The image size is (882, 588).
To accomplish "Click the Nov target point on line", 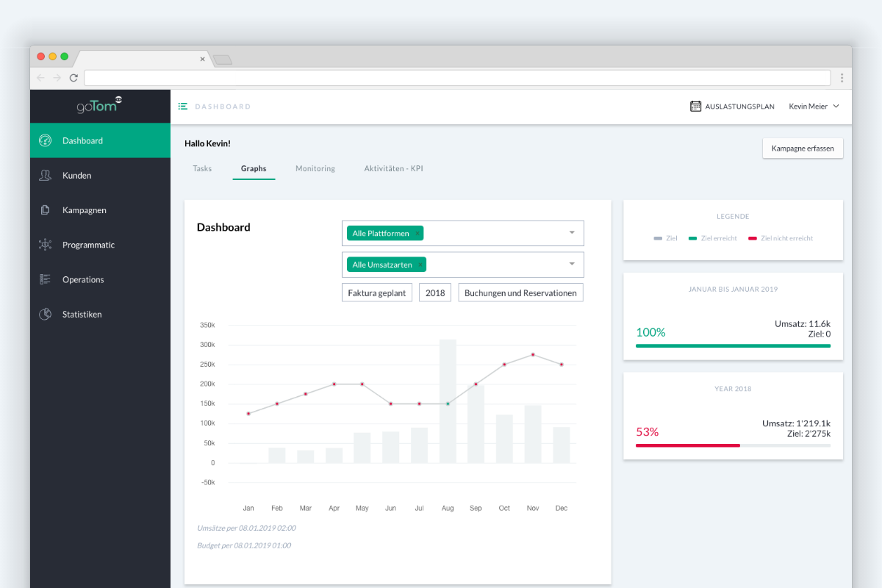I will pos(533,354).
